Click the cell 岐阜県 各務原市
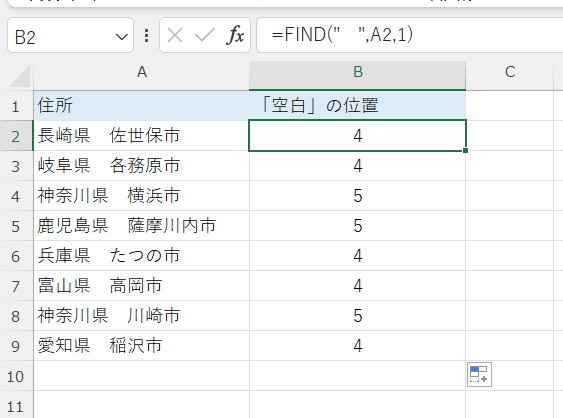The height and width of the screenshot is (418, 563). pyautogui.click(x=141, y=166)
